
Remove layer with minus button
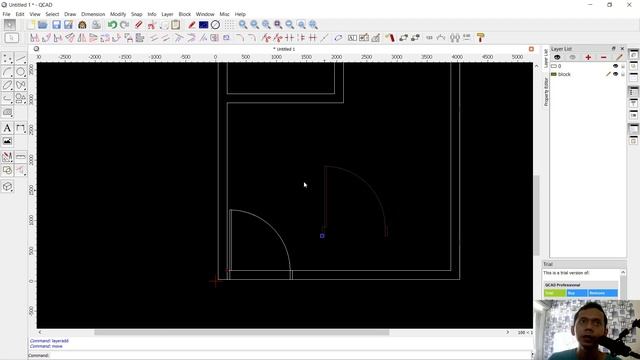[x=604, y=58]
